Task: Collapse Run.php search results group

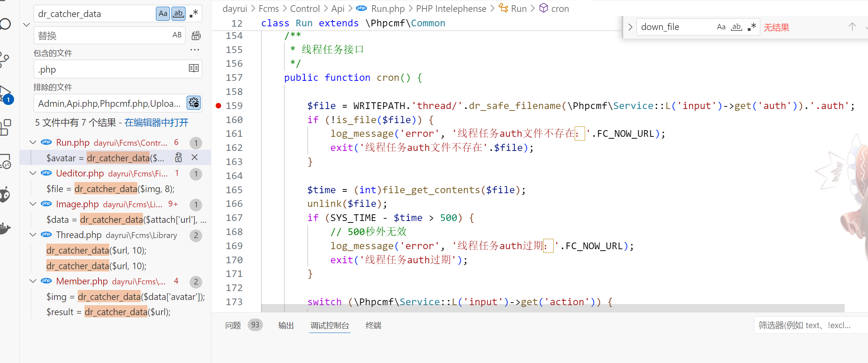Action: tap(33, 142)
